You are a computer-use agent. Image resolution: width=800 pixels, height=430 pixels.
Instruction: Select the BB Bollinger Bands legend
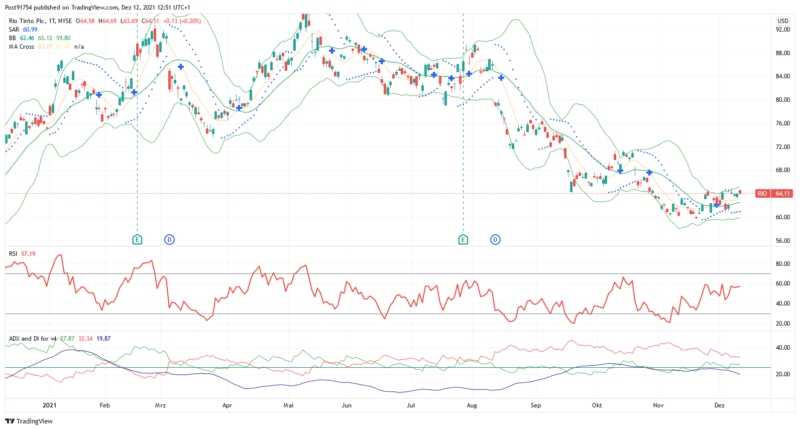coord(13,38)
